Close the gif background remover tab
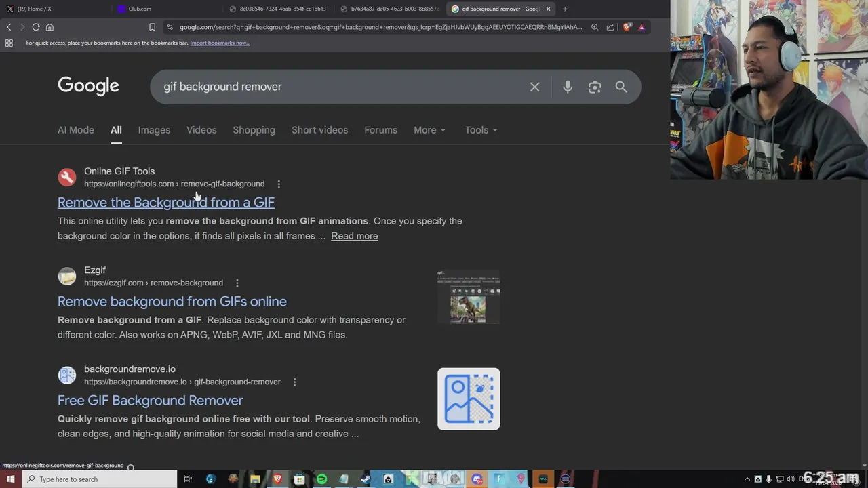The image size is (868, 488). pos(548,9)
